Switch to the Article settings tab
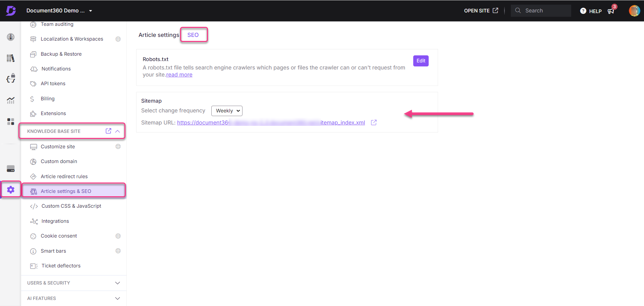The height and width of the screenshot is (306, 644). (x=159, y=35)
